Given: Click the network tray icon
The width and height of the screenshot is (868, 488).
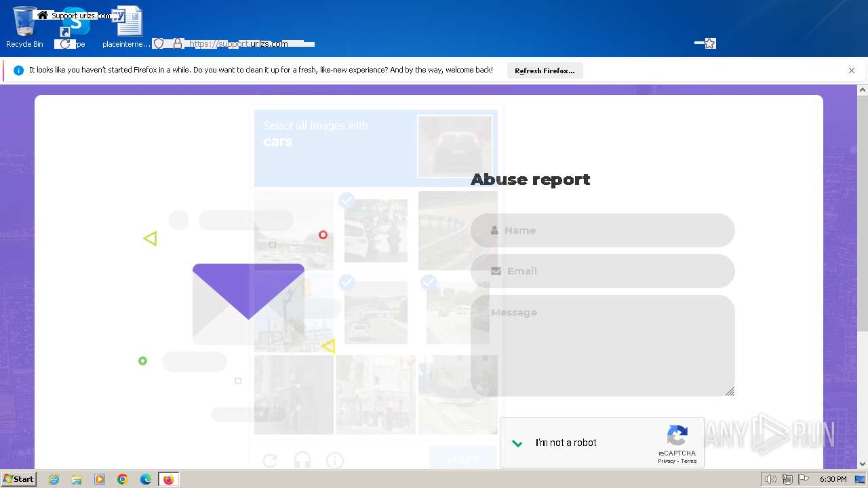Looking at the screenshot, I should coord(787,479).
